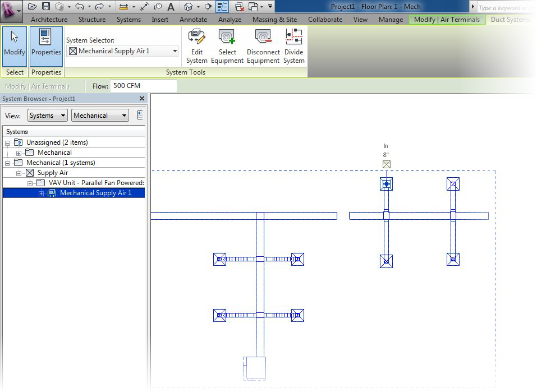The image size is (537, 392).
Task: Click the Undo arrow icon
Action: [x=80, y=7]
